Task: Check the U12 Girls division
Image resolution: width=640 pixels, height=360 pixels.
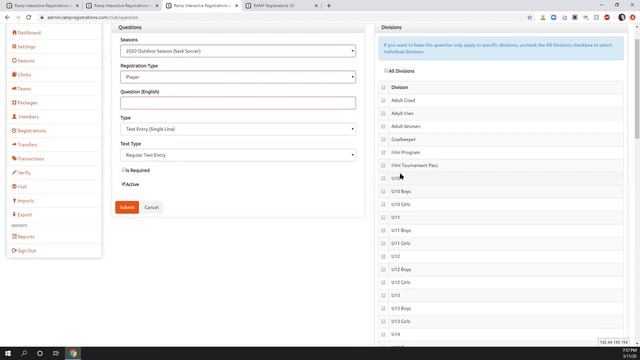Action: tap(383, 282)
